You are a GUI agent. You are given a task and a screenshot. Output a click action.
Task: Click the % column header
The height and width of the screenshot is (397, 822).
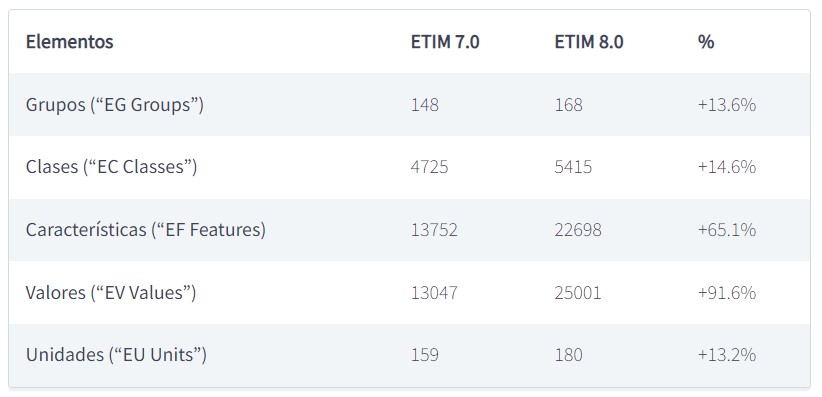click(706, 41)
